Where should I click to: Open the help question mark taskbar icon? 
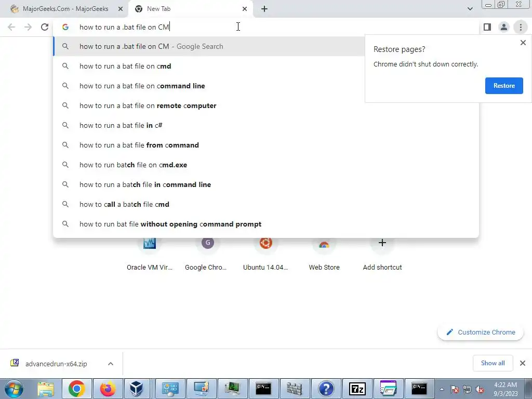pos(326,389)
